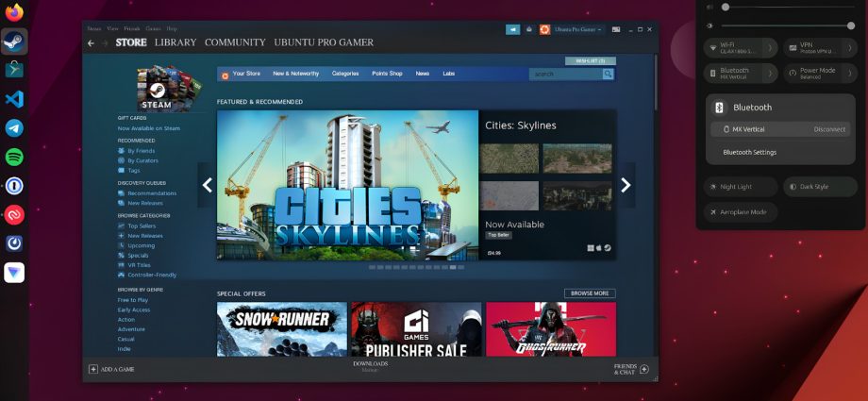Image resolution: width=868 pixels, height=401 pixels.
Task: Open Spotify from the dock
Action: [x=14, y=157]
